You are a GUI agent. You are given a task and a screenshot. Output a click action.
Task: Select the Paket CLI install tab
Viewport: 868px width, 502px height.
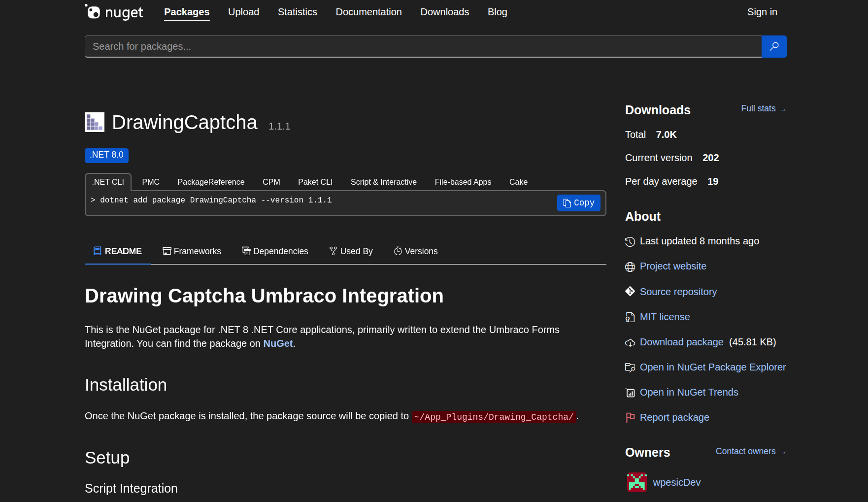tap(315, 182)
